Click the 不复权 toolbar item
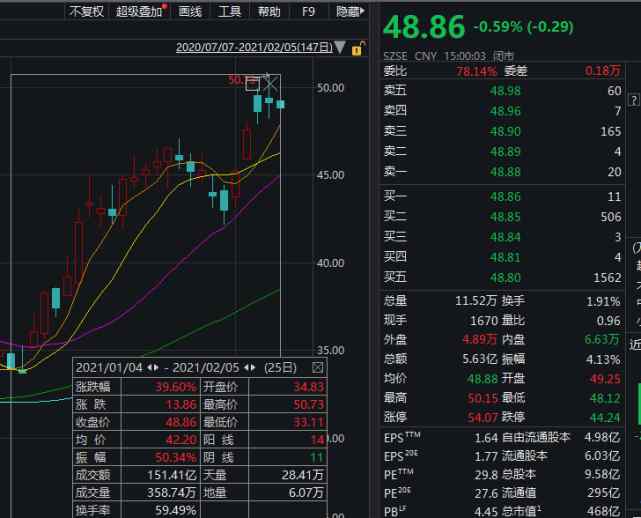Screen dimensions: 641x518 tap(86, 11)
